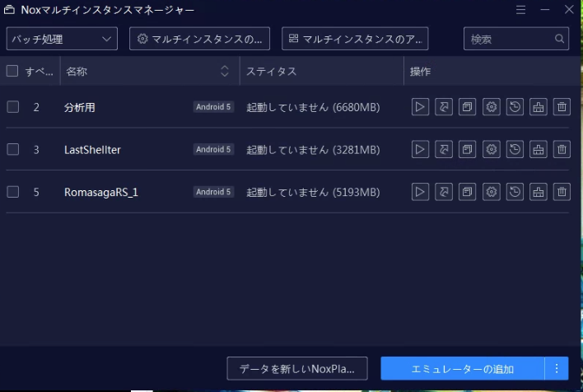Check the box for instance 分析用
Image resolution: width=583 pixels, height=392 pixels.
coord(13,107)
